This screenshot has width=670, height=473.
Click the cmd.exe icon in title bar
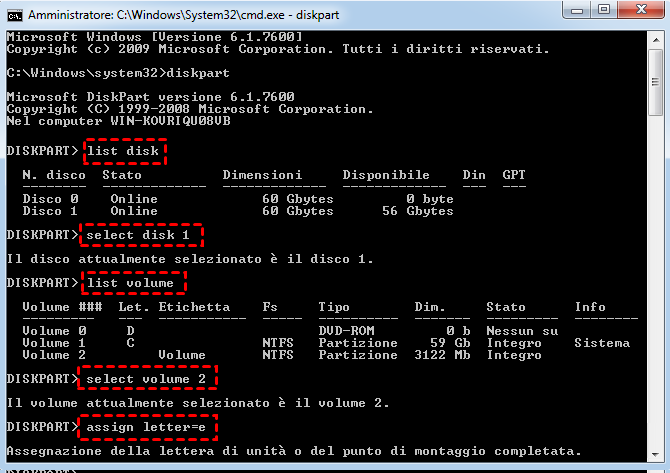click(x=14, y=15)
